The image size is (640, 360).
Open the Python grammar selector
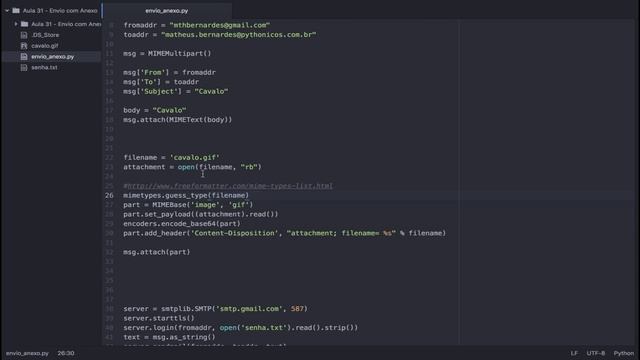click(624, 353)
